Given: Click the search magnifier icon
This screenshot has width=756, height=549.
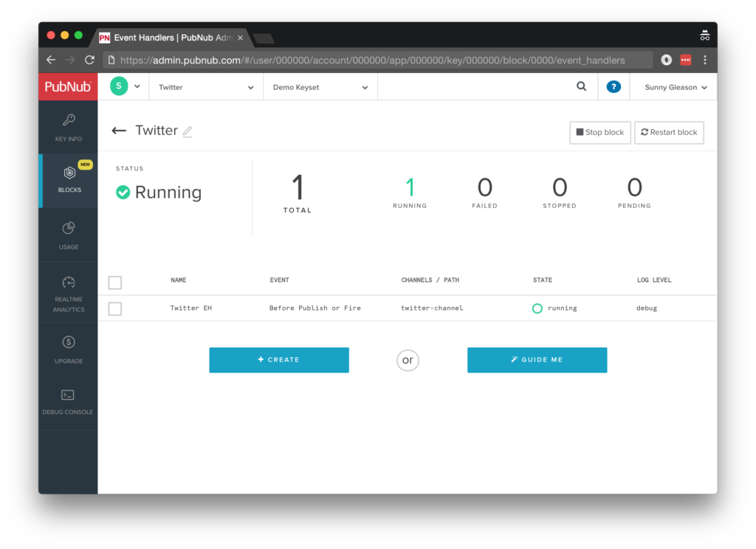Looking at the screenshot, I should 581,86.
